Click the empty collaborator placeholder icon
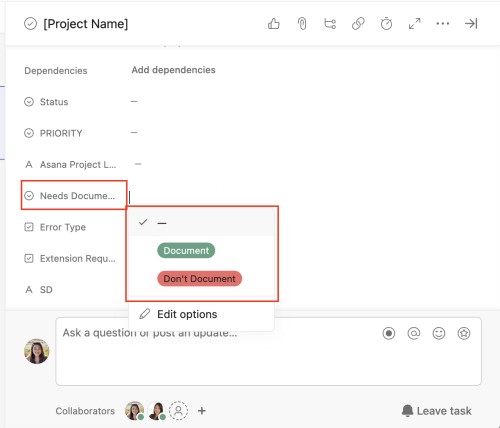Screen dimensions: 500x428 178,411
